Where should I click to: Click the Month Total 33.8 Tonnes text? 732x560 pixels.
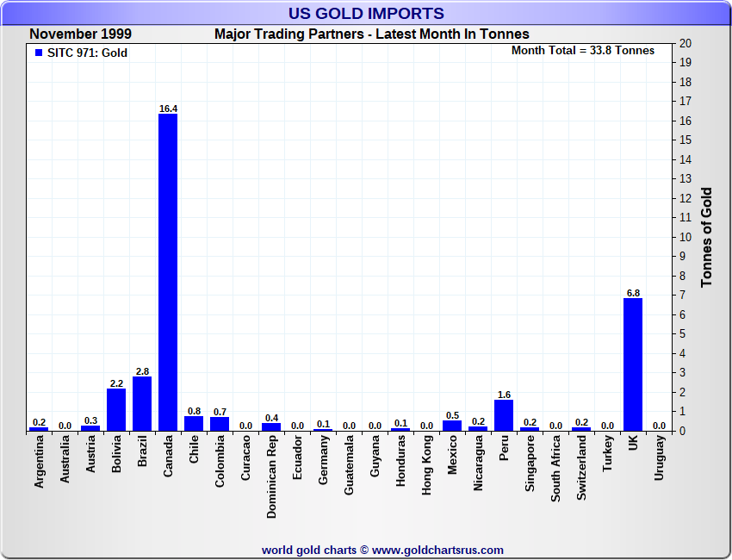point(582,51)
